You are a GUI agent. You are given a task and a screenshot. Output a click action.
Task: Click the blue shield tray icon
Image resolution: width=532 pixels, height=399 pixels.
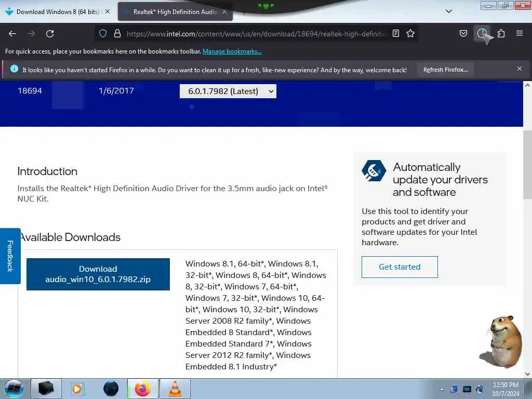tap(454, 389)
